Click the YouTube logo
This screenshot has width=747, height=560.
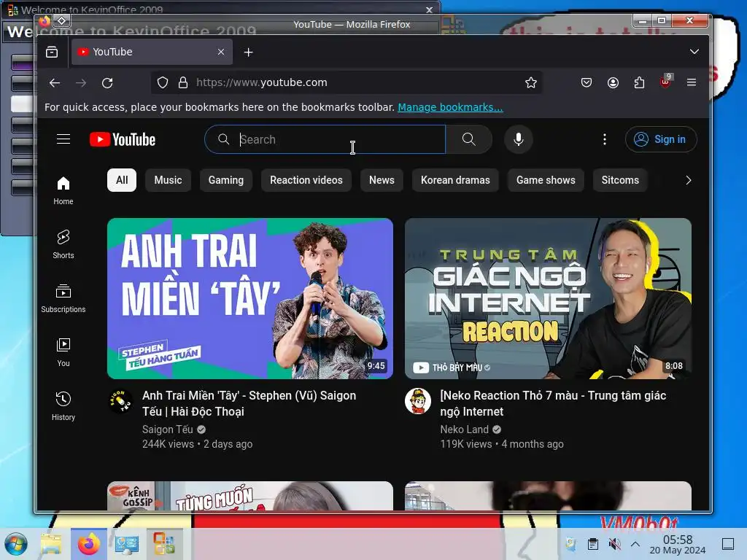(123, 139)
